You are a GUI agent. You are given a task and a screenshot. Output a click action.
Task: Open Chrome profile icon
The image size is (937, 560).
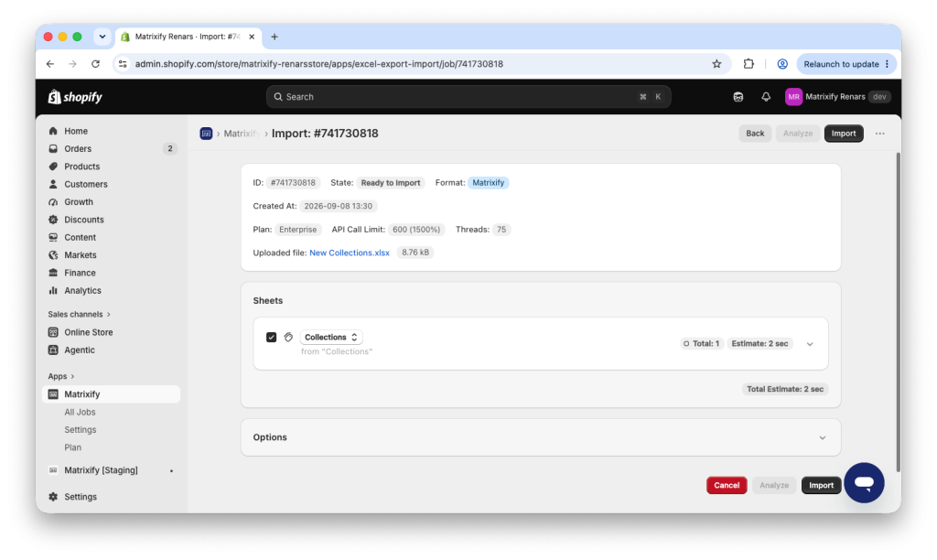coord(781,64)
